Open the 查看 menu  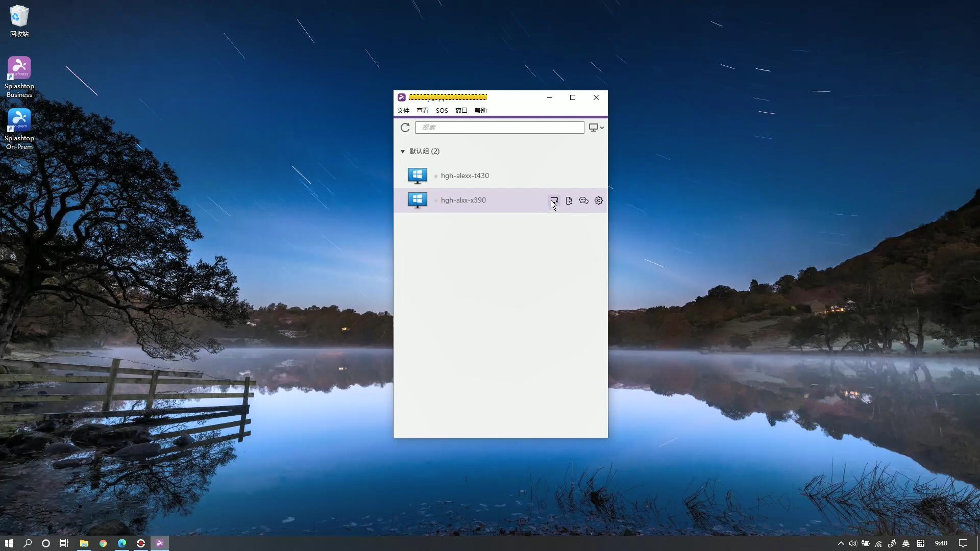[x=423, y=110]
